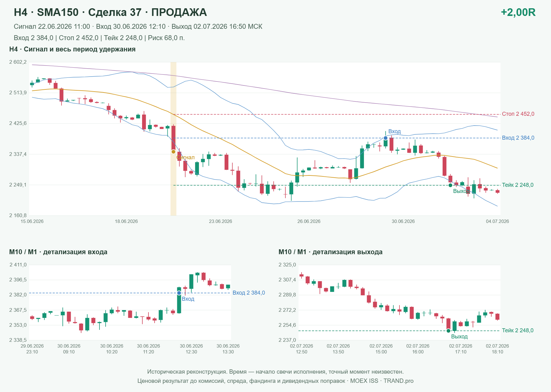
Task: Click the "2 160,8" price axis label
Action: tap(18, 216)
